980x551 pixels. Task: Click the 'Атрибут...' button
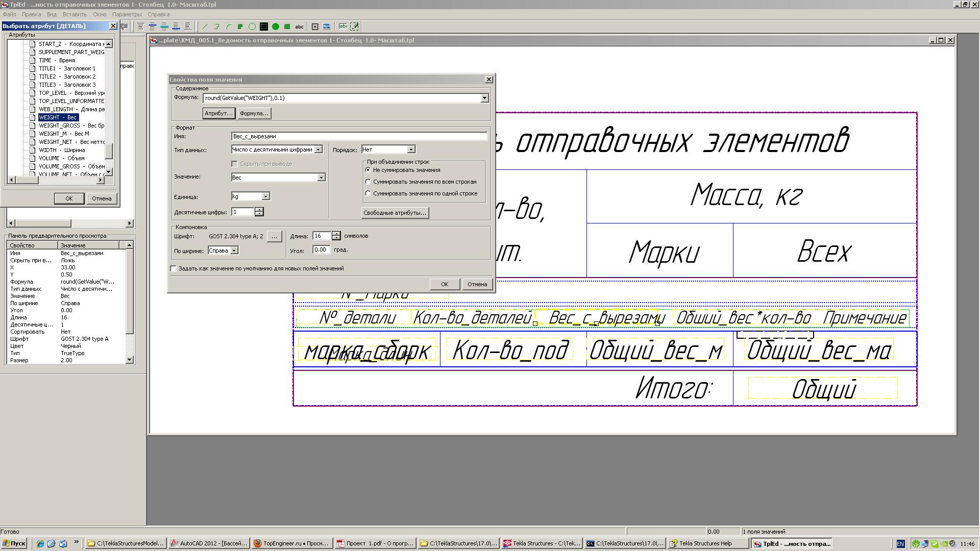[219, 113]
